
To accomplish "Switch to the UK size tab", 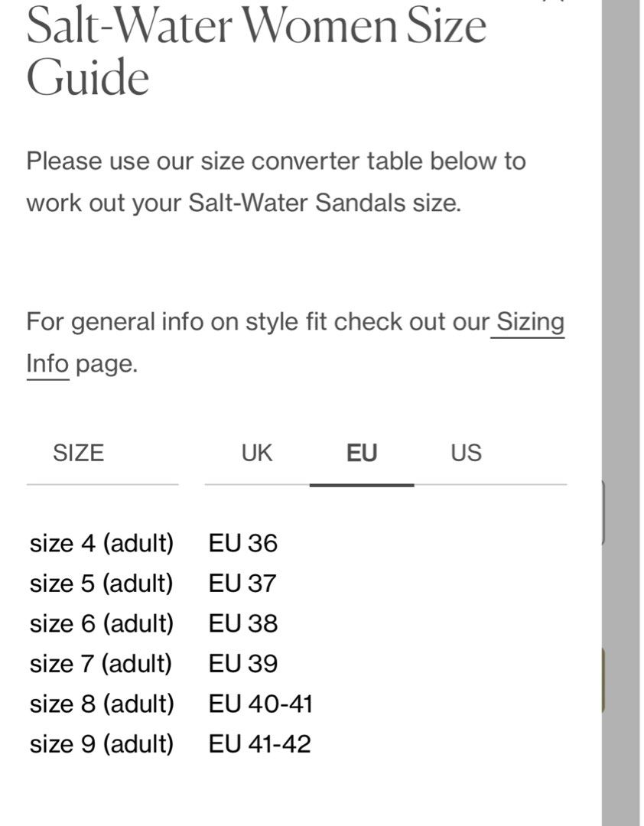I will (x=257, y=454).
